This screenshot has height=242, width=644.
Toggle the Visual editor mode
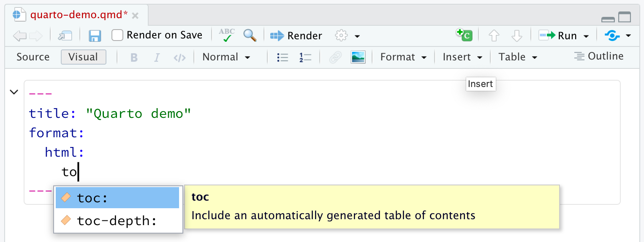[x=83, y=57]
